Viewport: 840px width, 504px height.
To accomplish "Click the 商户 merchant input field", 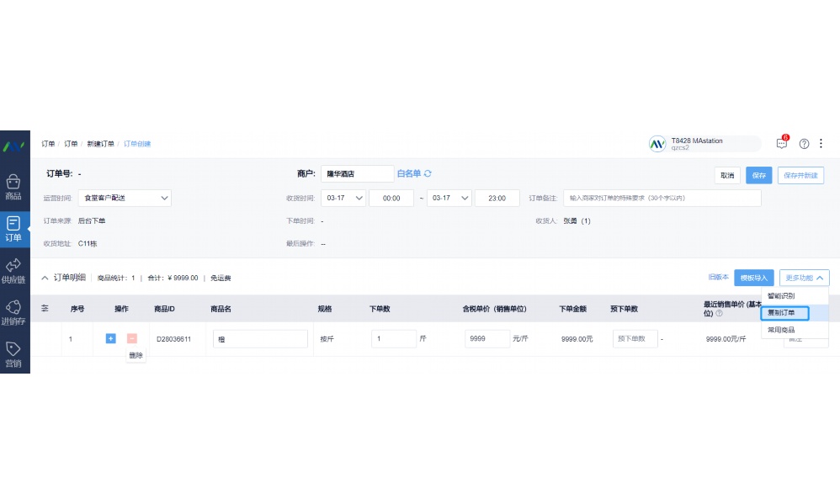I will click(x=358, y=173).
